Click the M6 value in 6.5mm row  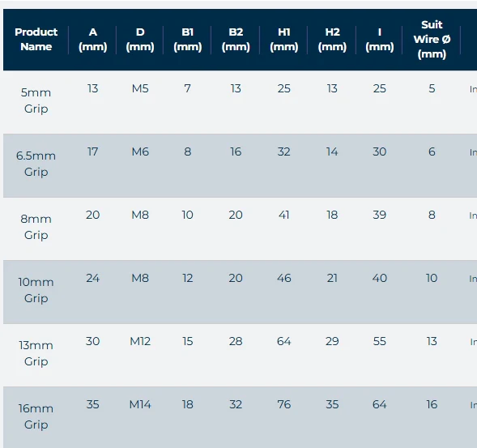click(140, 151)
